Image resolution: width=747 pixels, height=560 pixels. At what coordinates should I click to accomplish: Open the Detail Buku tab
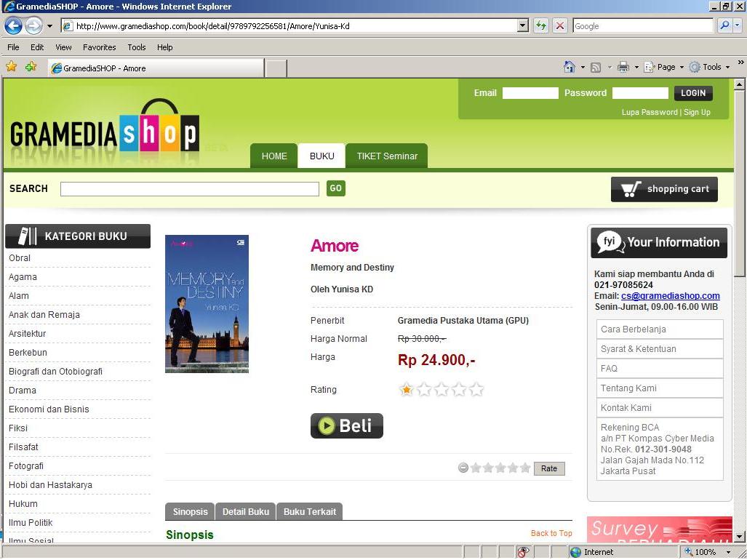(246, 511)
